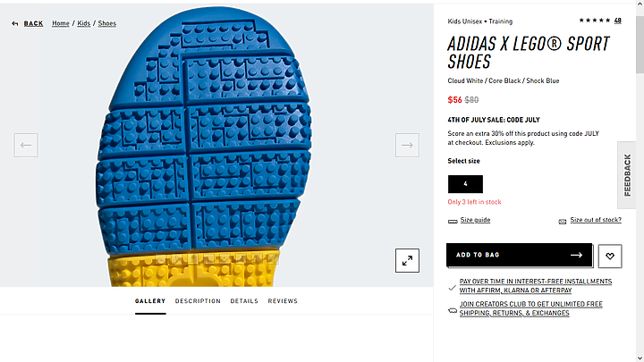
Task: Click the page vertical scrollbar thumb
Action: click(640, 45)
